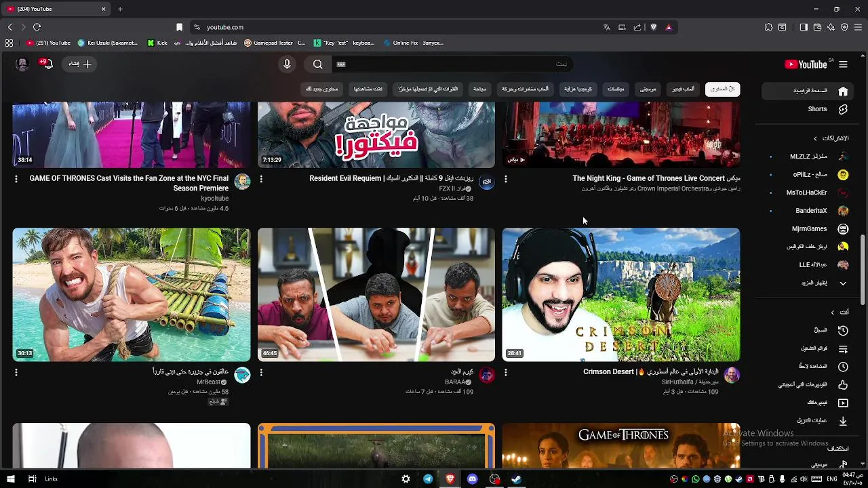The image size is (868, 488).
Task: Select the recently uploaded filter chip
Action: 428,89
